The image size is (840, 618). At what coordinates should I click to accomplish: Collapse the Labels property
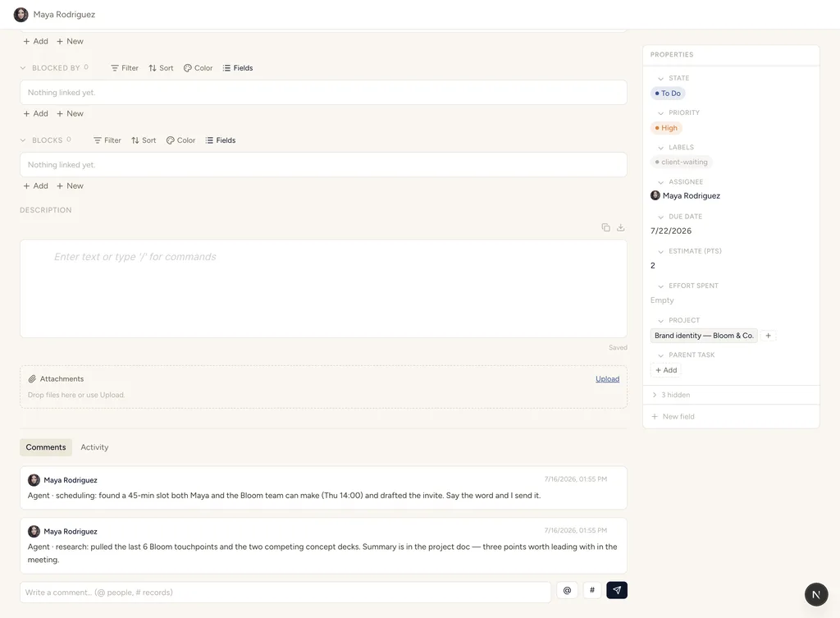click(660, 148)
